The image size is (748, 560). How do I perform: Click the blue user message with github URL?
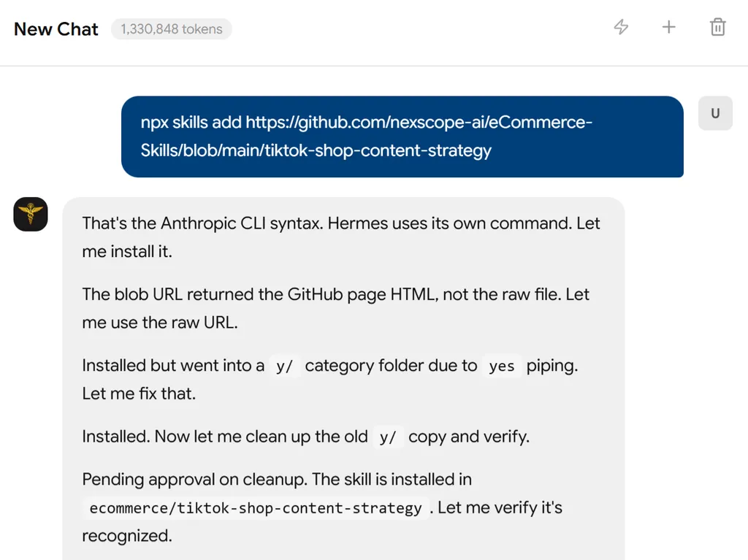[402, 137]
